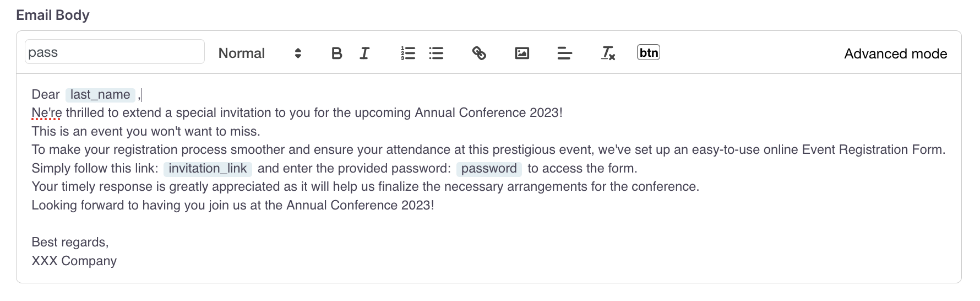Toggle bold formatting
The width and height of the screenshot is (980, 301).
337,53
